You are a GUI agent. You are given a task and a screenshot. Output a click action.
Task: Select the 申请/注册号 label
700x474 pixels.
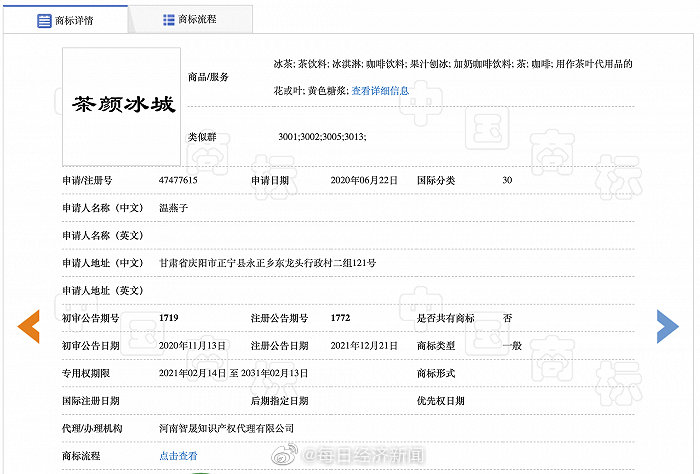(x=88, y=180)
